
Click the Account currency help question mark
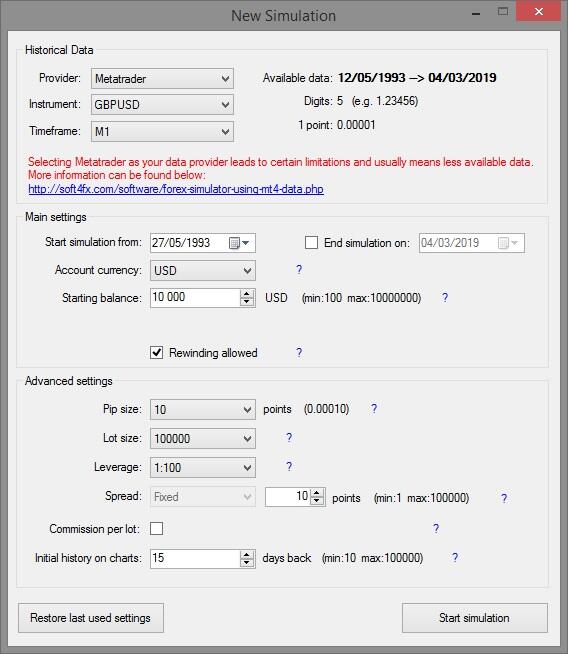299,269
